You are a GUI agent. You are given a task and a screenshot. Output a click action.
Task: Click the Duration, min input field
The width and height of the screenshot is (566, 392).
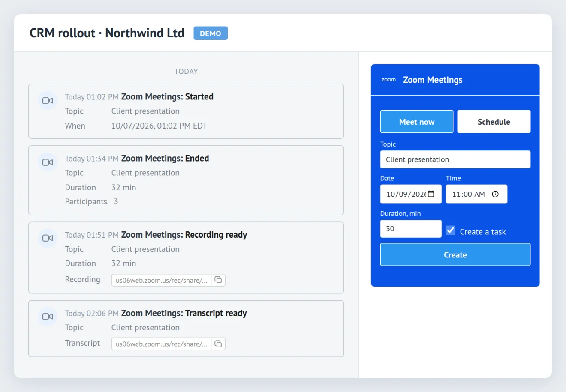click(411, 229)
